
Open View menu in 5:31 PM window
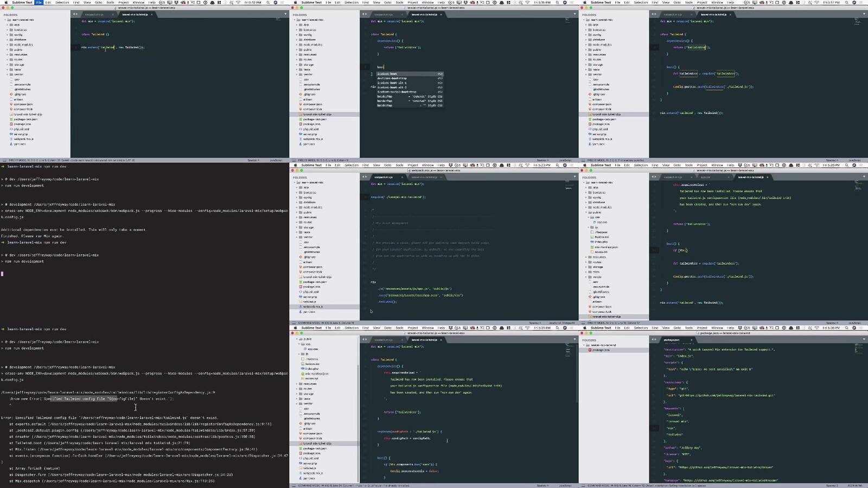[376, 328]
